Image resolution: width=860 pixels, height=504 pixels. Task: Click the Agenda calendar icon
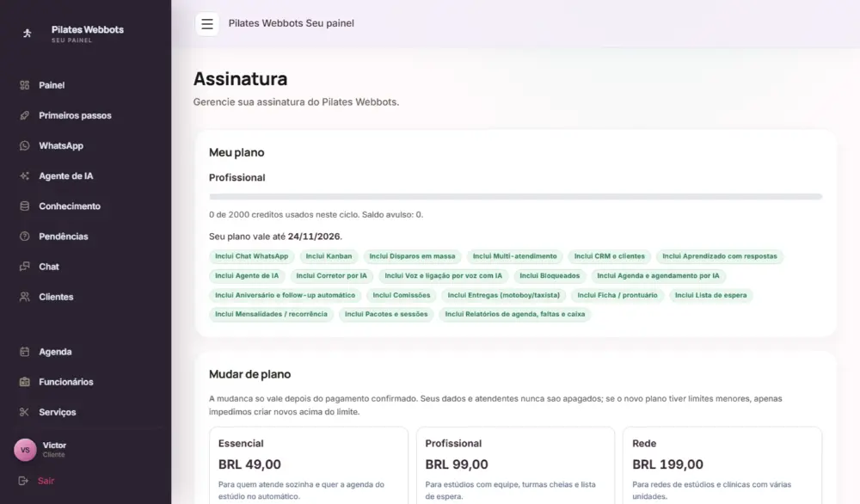25,352
